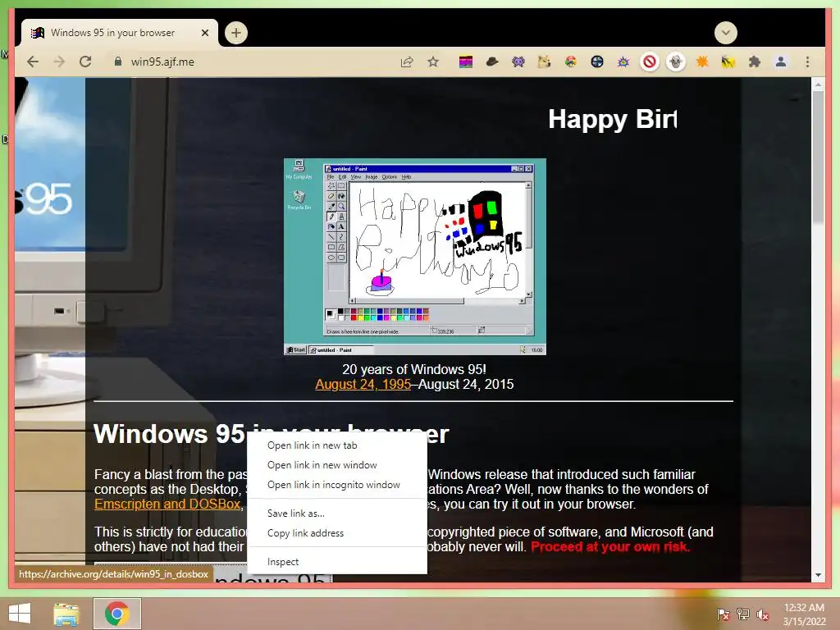Click the purple owl extension icon
Screen dimensions: 840x630
518,62
